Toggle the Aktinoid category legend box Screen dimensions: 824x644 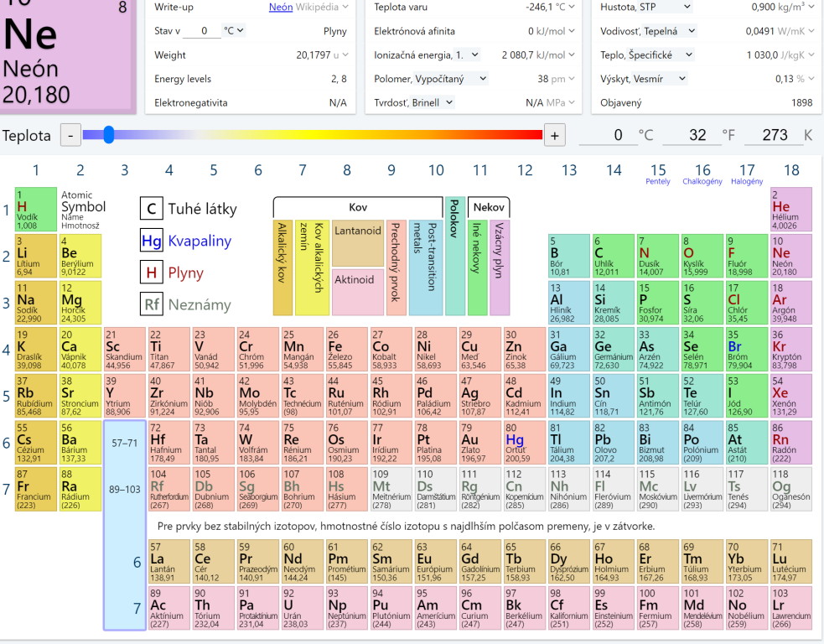[x=358, y=292]
